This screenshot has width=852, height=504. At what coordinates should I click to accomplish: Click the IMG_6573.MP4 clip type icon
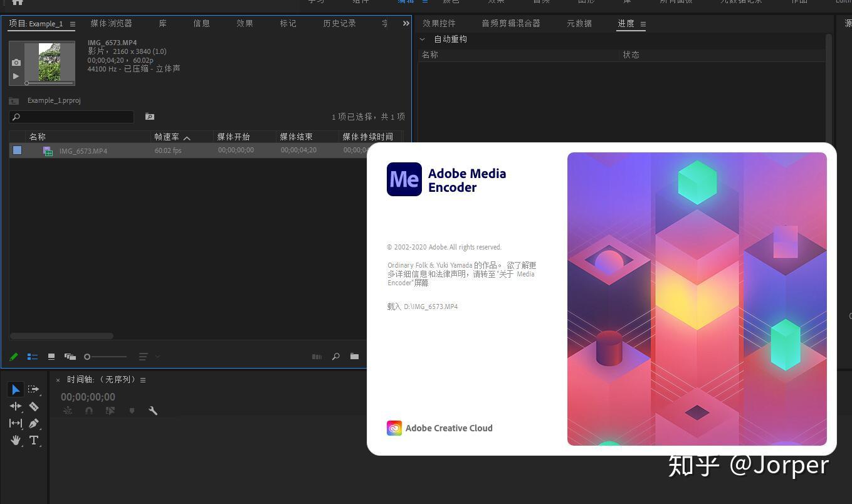click(48, 150)
